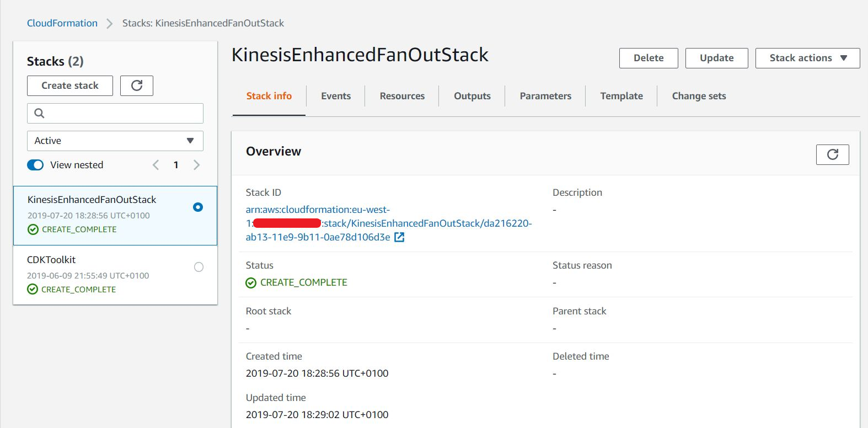Go to CloudFormation breadcrumb link

pyautogui.click(x=62, y=23)
